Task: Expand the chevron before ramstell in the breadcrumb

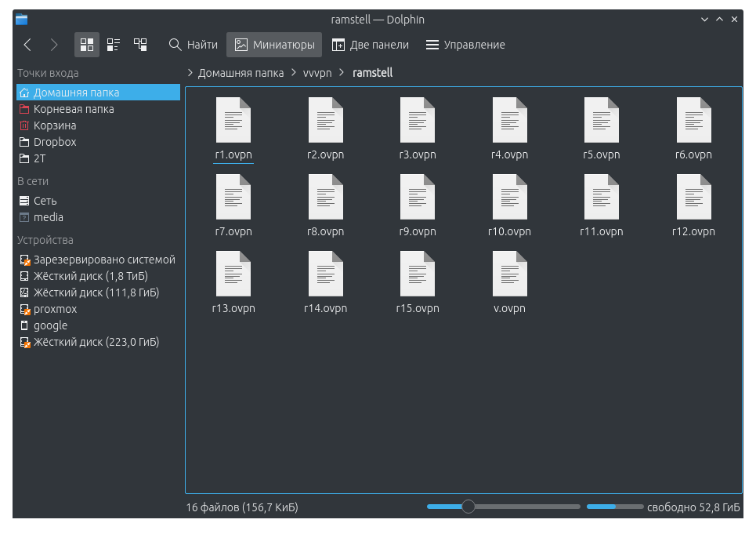Action: click(x=342, y=73)
